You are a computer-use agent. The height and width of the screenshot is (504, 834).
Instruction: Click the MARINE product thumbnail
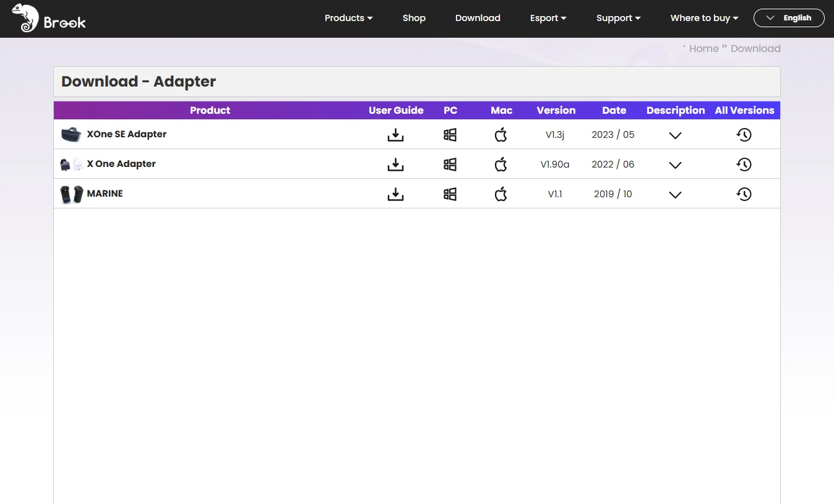click(71, 194)
